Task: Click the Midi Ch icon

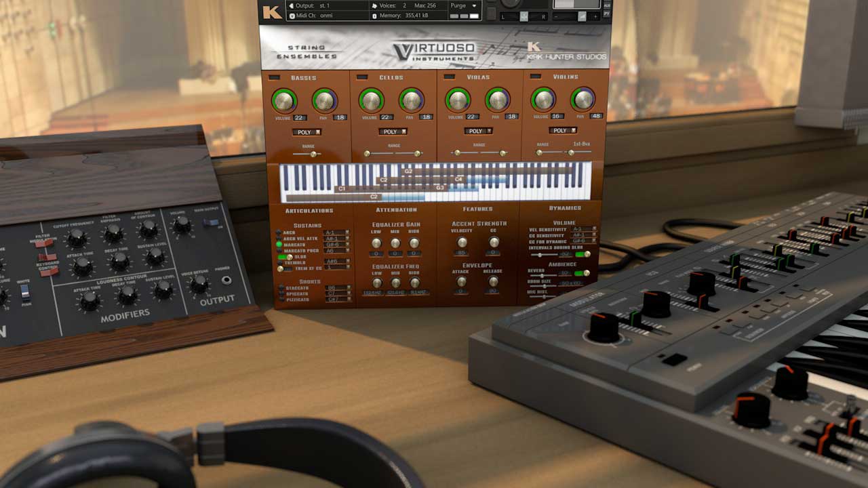Action: (292, 15)
